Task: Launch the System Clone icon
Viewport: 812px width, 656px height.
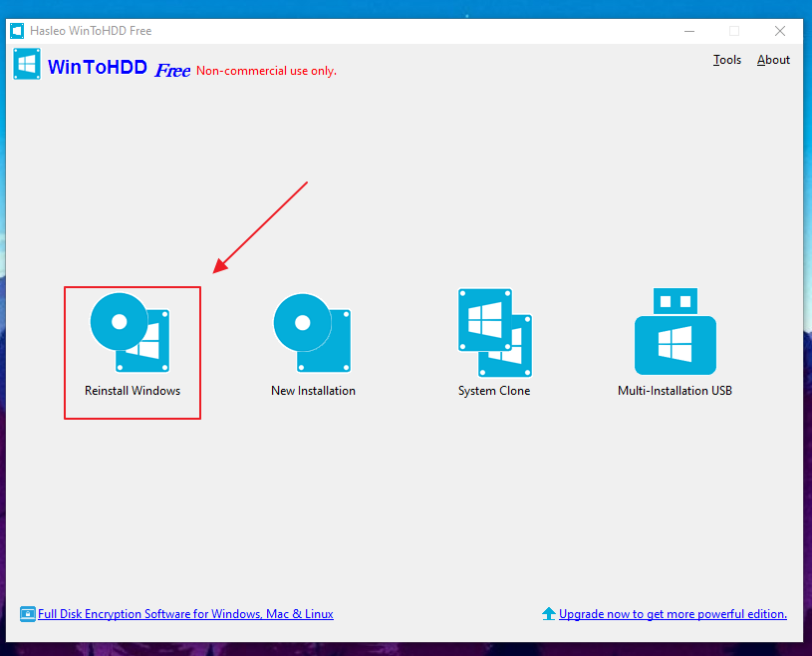Action: point(495,333)
